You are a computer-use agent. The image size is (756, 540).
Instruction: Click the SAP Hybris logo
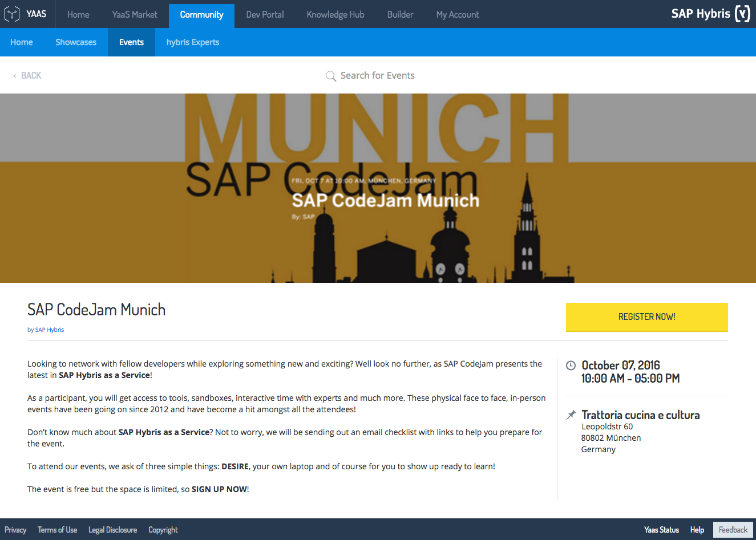point(711,14)
